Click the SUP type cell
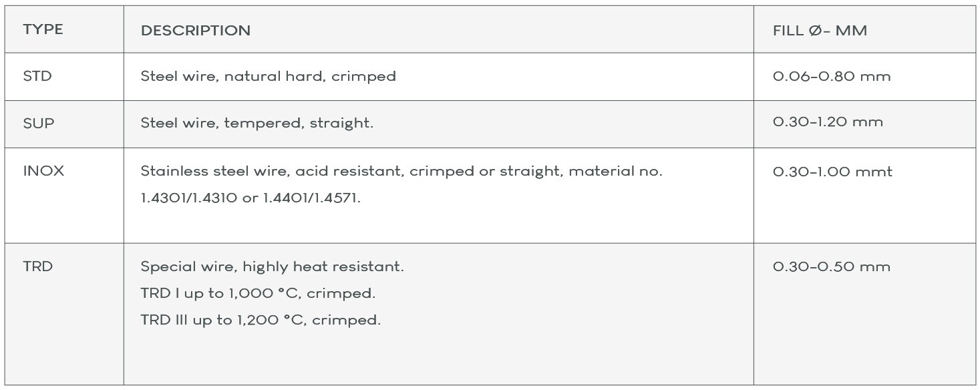This screenshot has height=390, width=980. coord(39,124)
